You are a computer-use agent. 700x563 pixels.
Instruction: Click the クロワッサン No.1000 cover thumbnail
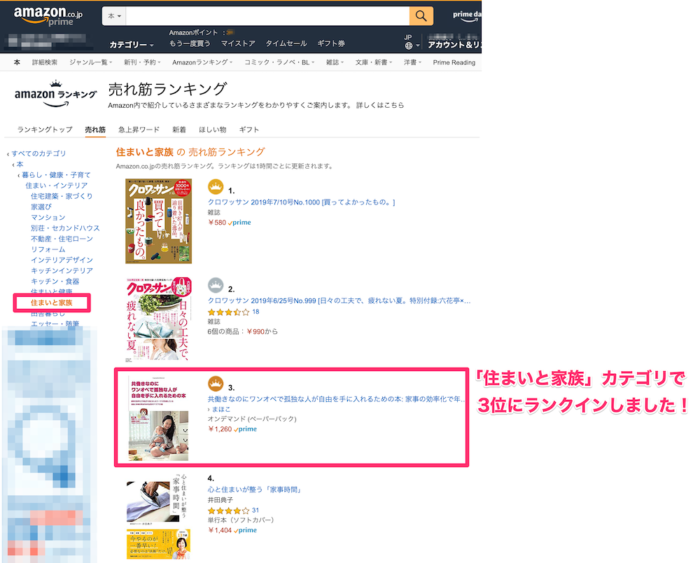pos(158,221)
